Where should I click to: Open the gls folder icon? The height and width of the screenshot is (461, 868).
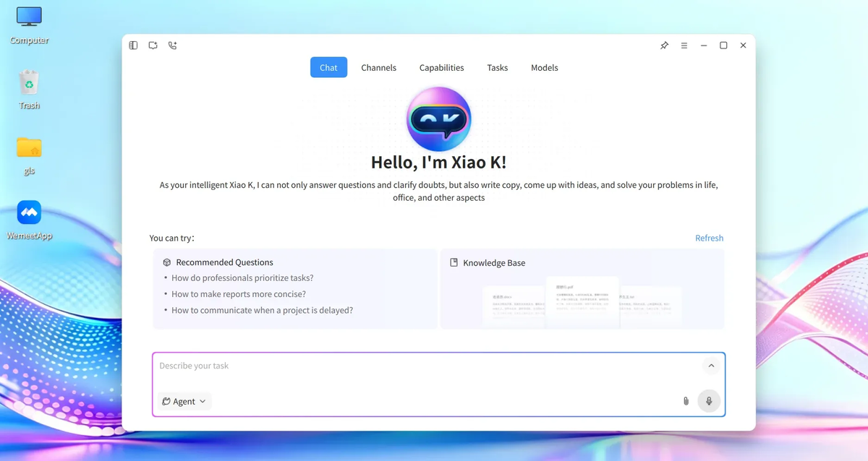(x=29, y=155)
